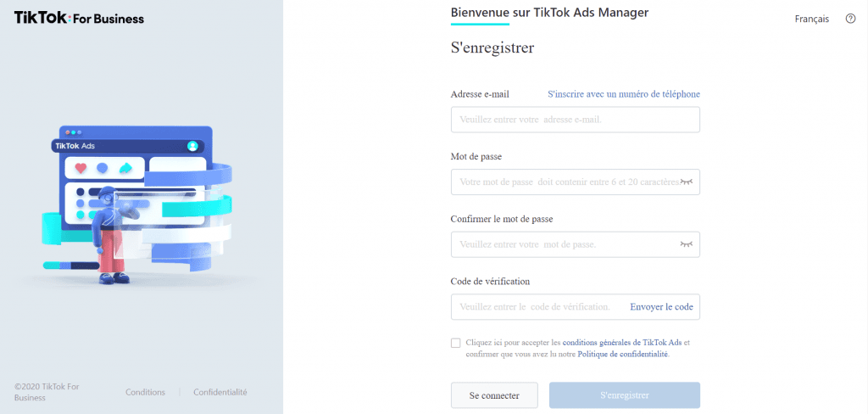Image resolution: width=868 pixels, height=414 pixels.
Task: Click the blue S'enregistrer button
Action: tap(625, 395)
